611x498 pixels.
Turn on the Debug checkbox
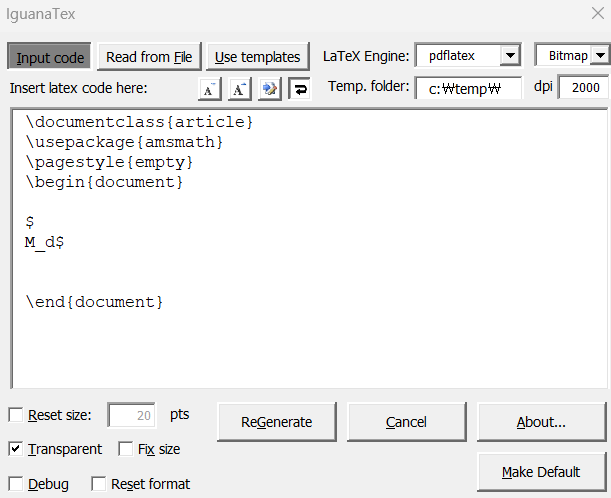click(x=16, y=484)
